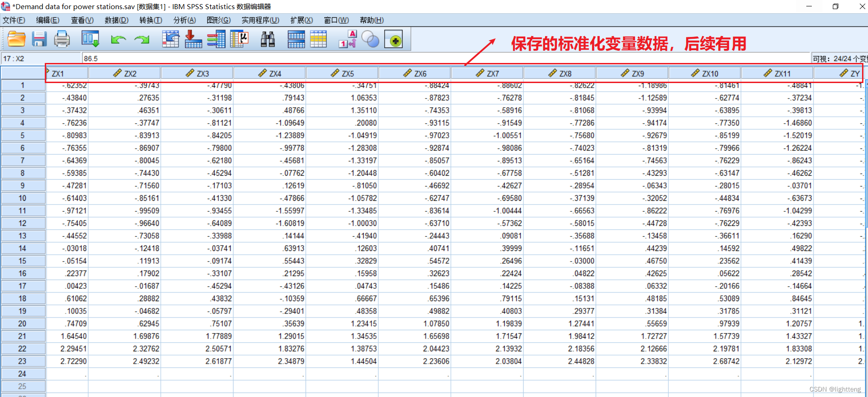Click the Go to case toolbar icon
The width and height of the screenshot is (868, 397).
(x=170, y=39)
